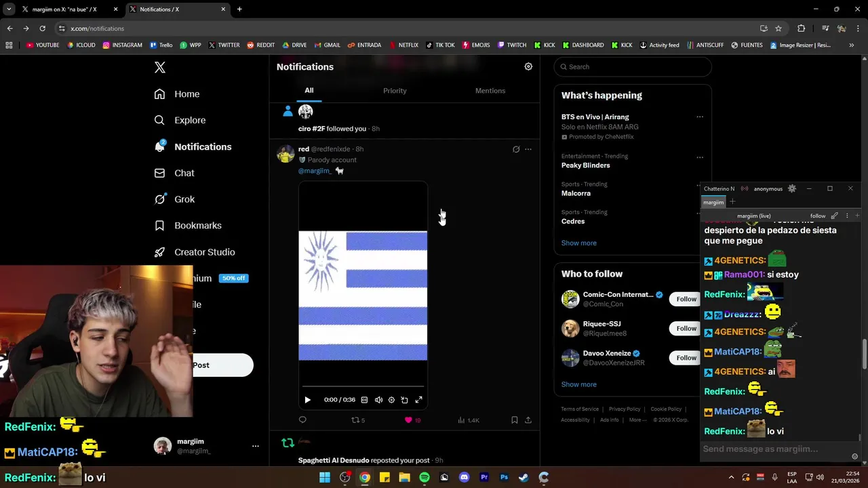Viewport: 868px width, 488px height.
Task: Open Bookmarks in the sidebar
Action: [188, 225]
